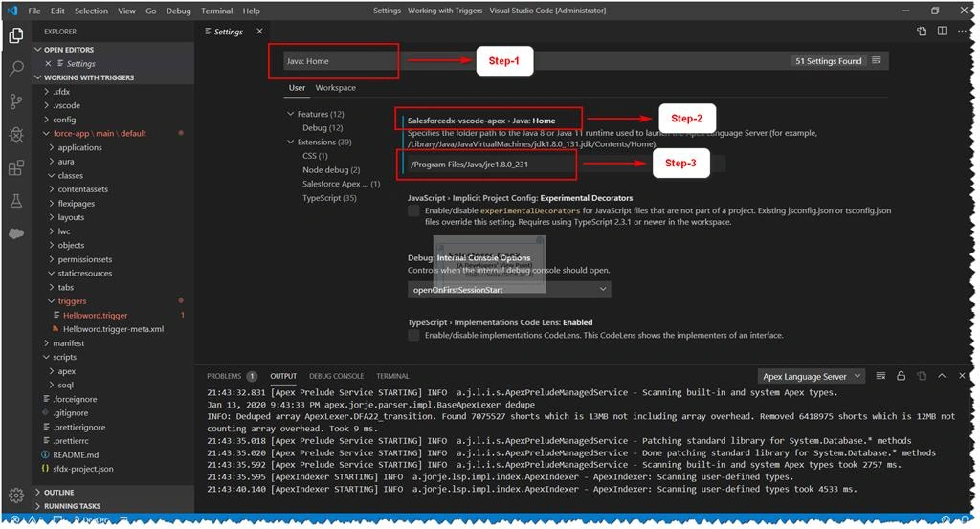Open the Search view in activity bar
This screenshot has width=980, height=529.
(16, 68)
